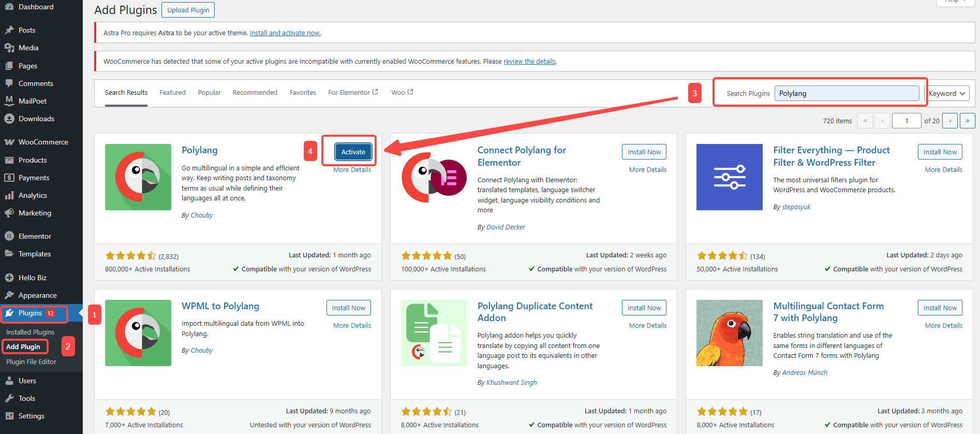Screen dimensions: 980x434
Task: Jump to the last results page
Action: coord(968,121)
